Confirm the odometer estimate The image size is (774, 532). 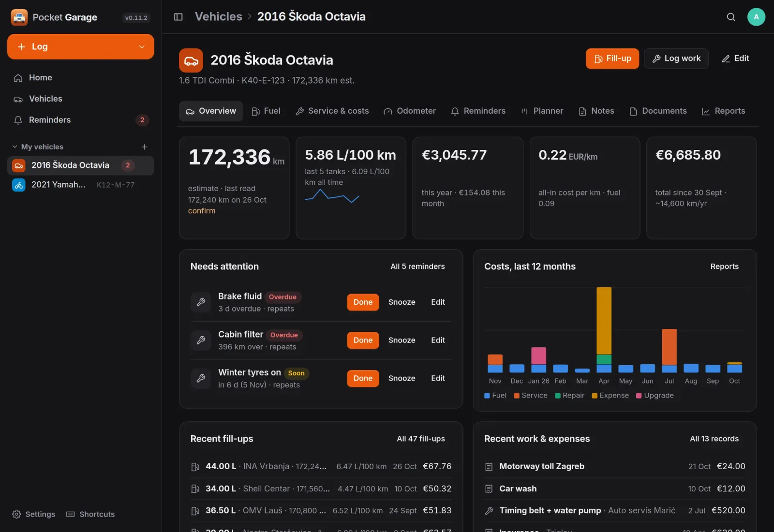tap(202, 211)
